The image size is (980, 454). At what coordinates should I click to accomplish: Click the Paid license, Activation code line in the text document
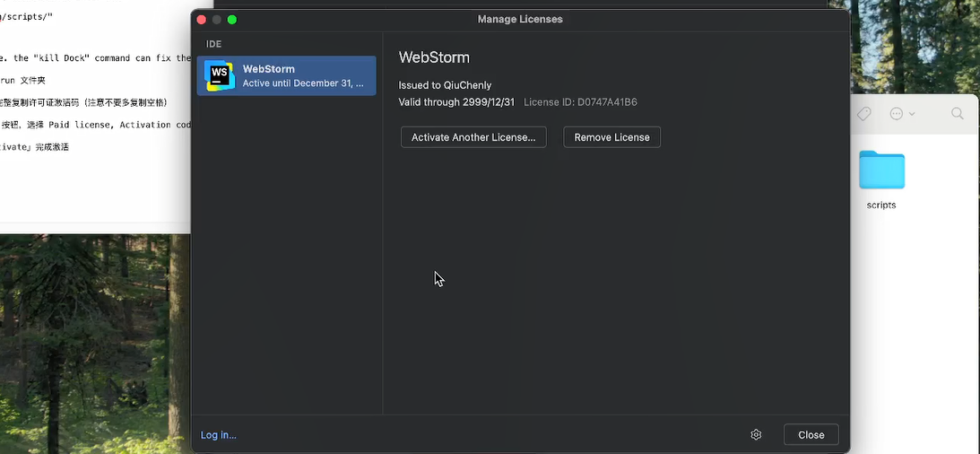(96, 125)
